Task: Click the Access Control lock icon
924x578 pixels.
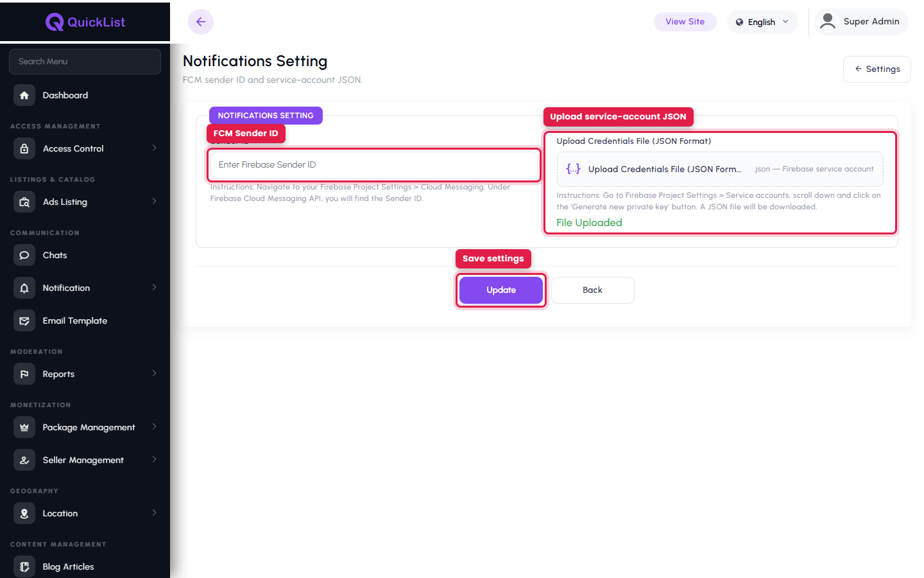Action: click(24, 148)
